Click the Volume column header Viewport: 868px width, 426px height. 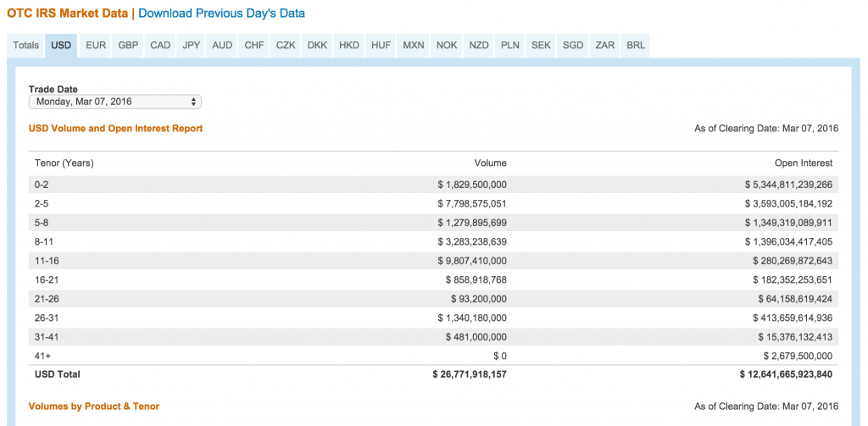tap(490, 163)
